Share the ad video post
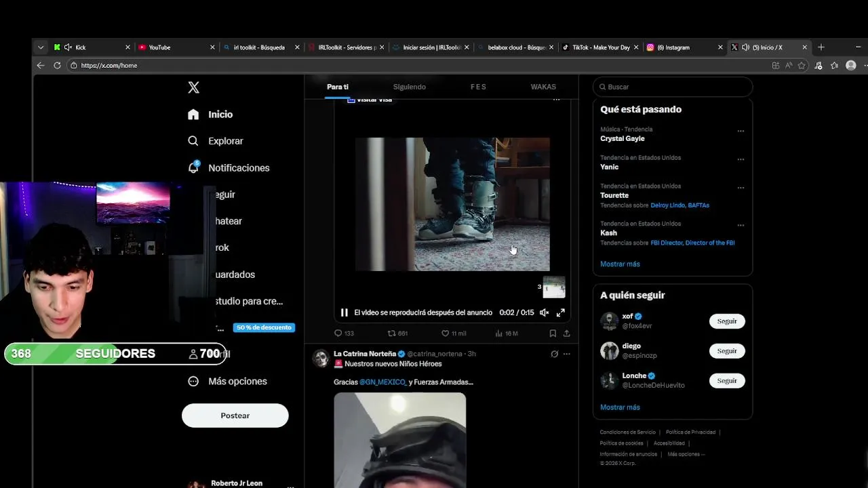 click(567, 333)
